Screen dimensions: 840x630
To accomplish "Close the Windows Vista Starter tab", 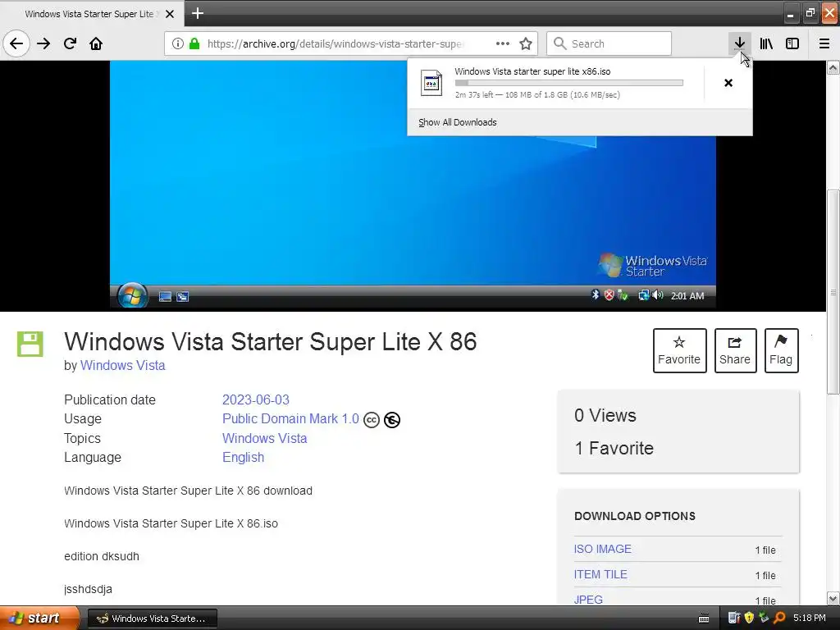I will click(170, 14).
